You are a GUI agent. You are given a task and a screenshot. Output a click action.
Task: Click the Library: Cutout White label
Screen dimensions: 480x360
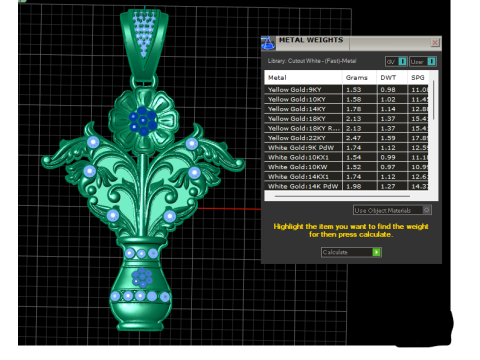point(312,61)
